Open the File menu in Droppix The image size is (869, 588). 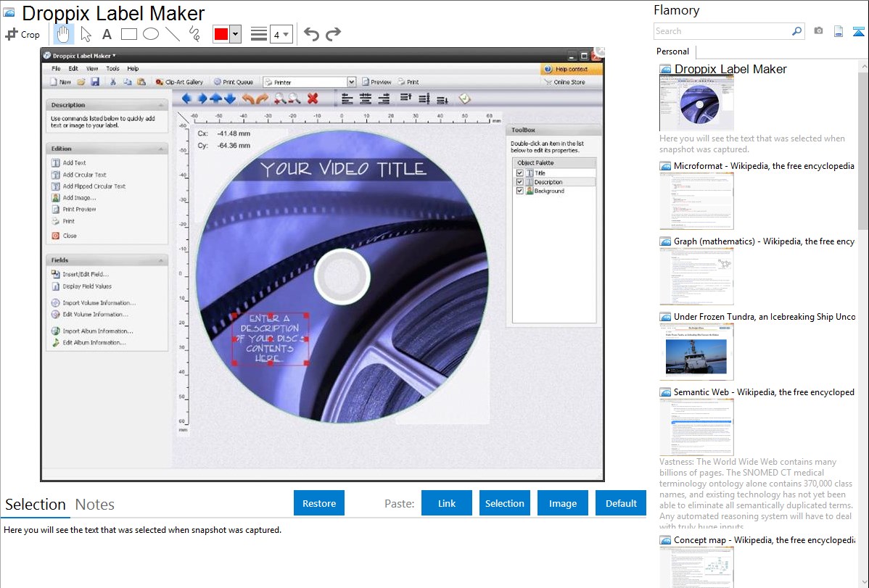[x=56, y=69]
